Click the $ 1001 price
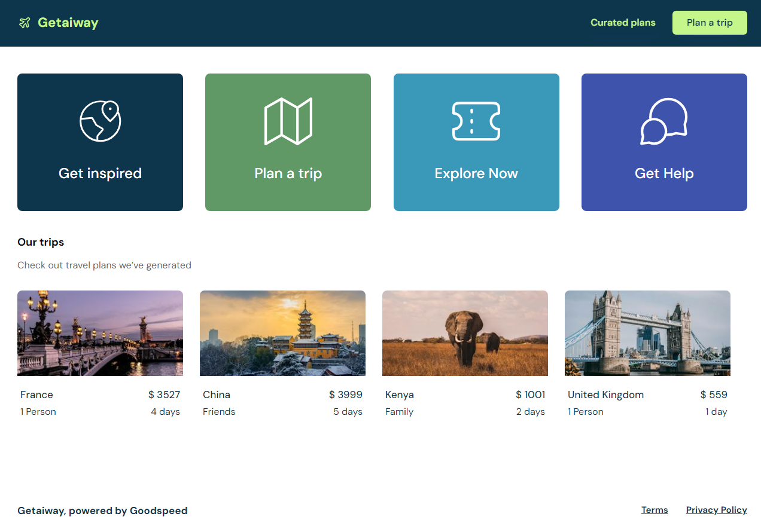This screenshot has width=761, height=532. click(530, 395)
